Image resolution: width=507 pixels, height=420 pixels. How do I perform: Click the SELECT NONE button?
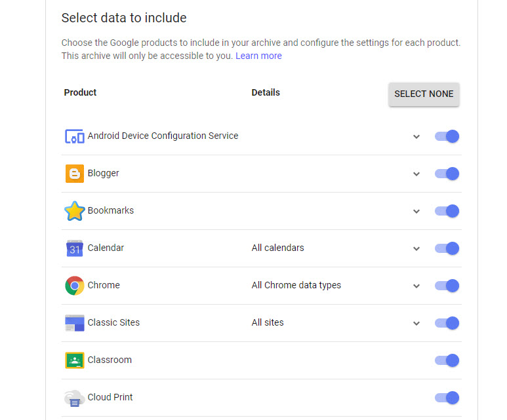click(x=424, y=94)
